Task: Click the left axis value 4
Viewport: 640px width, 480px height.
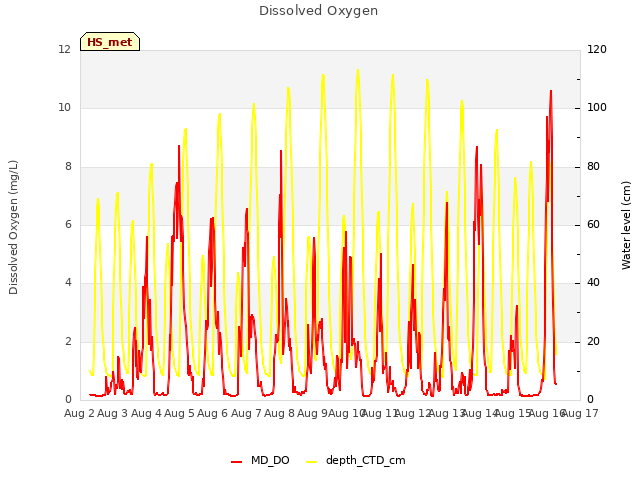Action: click(x=68, y=283)
